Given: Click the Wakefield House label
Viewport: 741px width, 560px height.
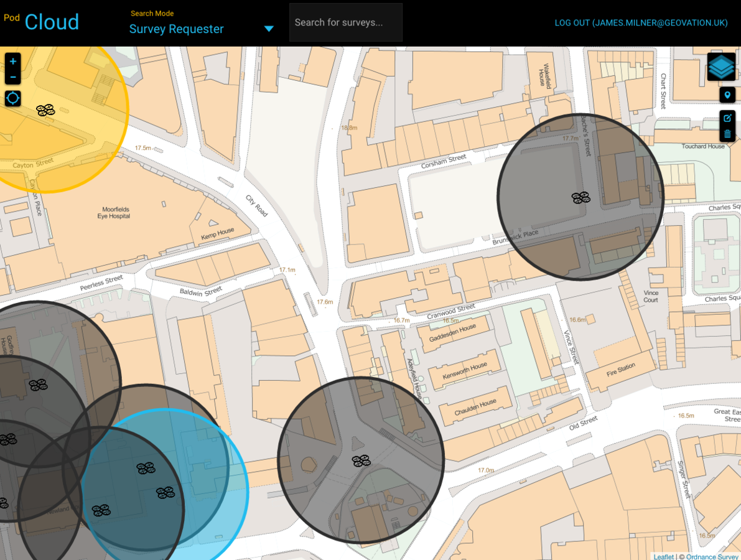Looking at the screenshot, I should (544, 76).
